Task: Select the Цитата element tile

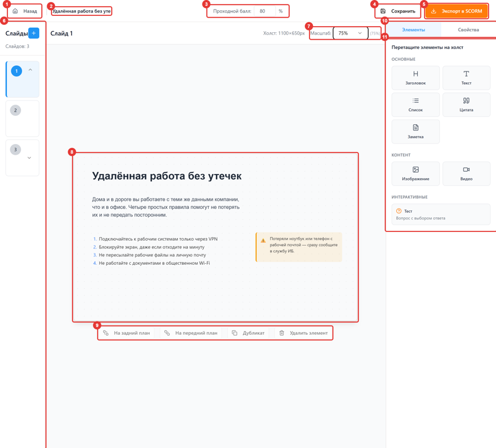Action: pos(467,105)
